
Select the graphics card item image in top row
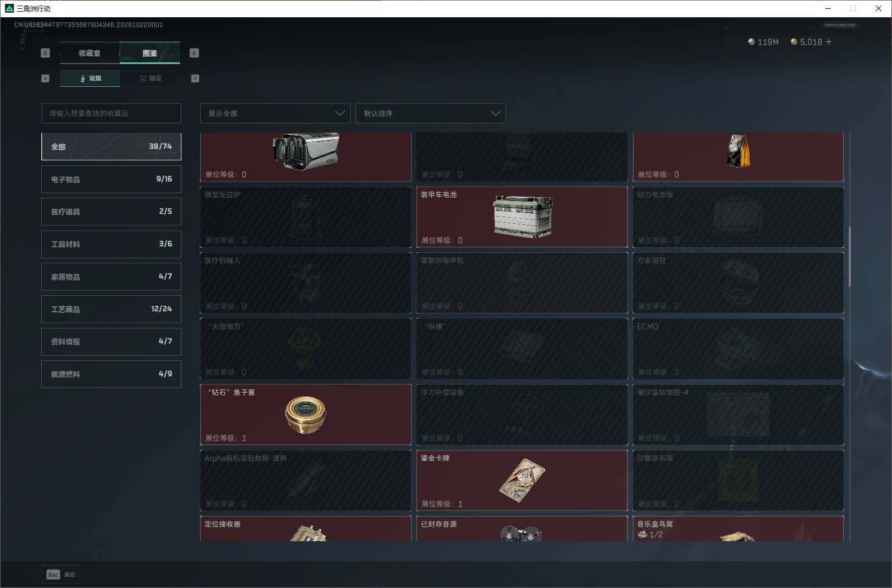click(306, 151)
